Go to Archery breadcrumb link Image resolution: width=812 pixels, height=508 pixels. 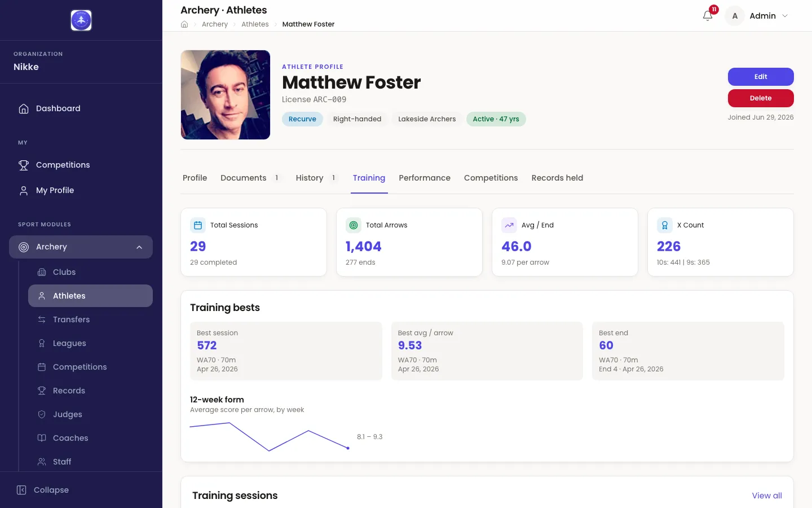pos(215,24)
